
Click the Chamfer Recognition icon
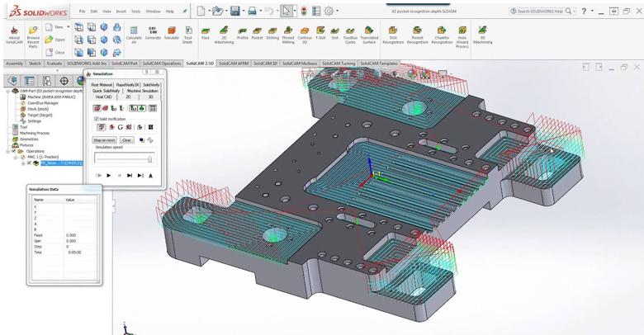coord(442,33)
